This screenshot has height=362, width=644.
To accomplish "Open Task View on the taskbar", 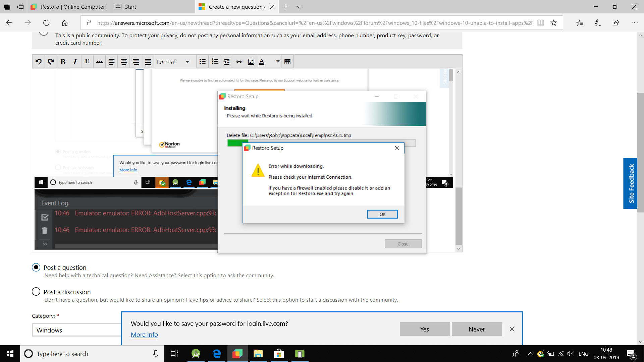I will pyautogui.click(x=174, y=354).
